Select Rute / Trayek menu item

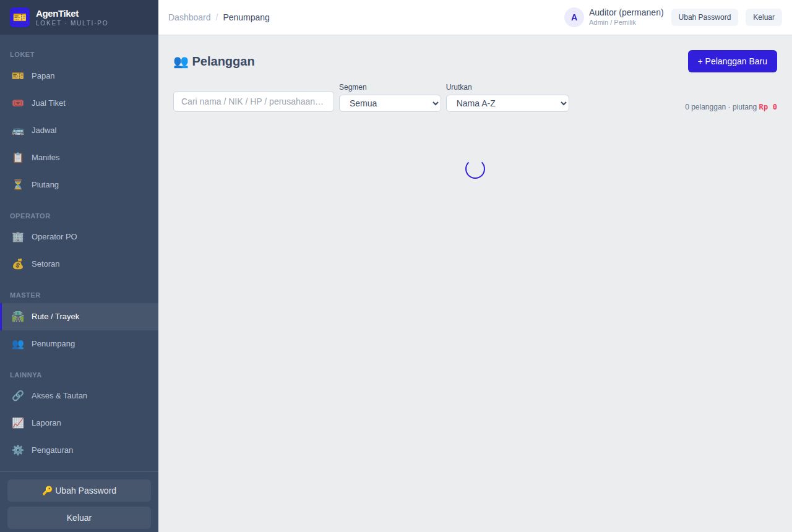pyautogui.click(x=79, y=316)
